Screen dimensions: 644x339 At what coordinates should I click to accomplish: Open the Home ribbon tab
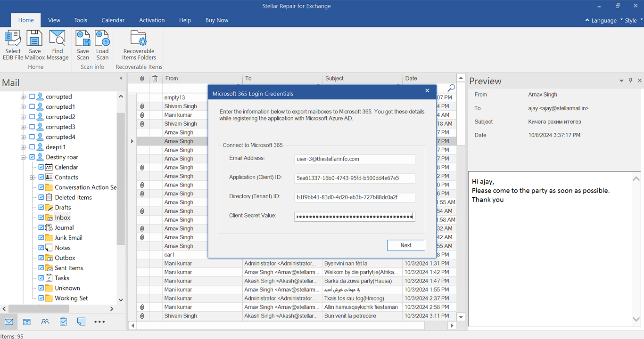(x=26, y=20)
